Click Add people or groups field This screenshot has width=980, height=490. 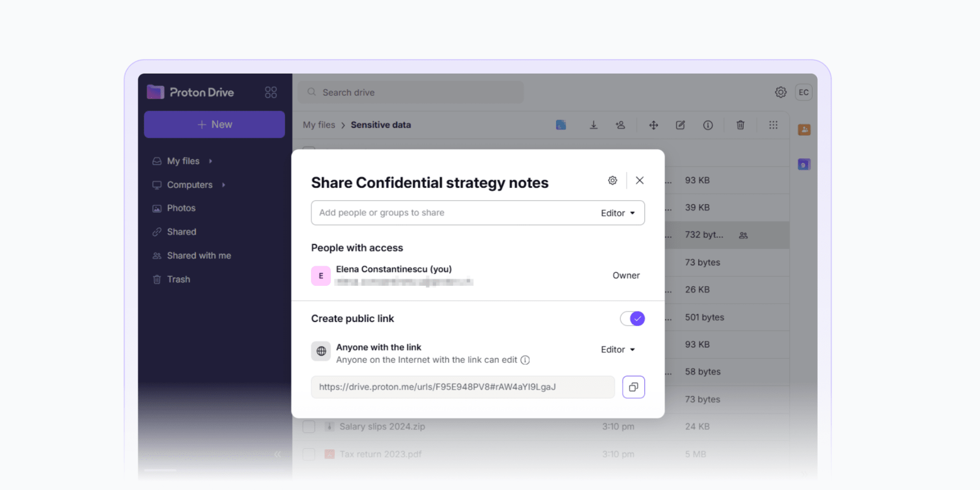(454, 213)
